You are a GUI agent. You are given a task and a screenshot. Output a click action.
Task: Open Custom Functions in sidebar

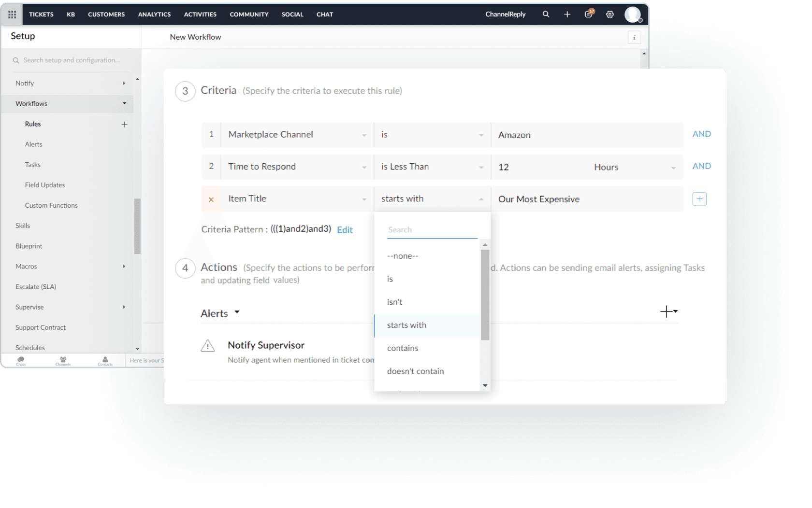(51, 205)
